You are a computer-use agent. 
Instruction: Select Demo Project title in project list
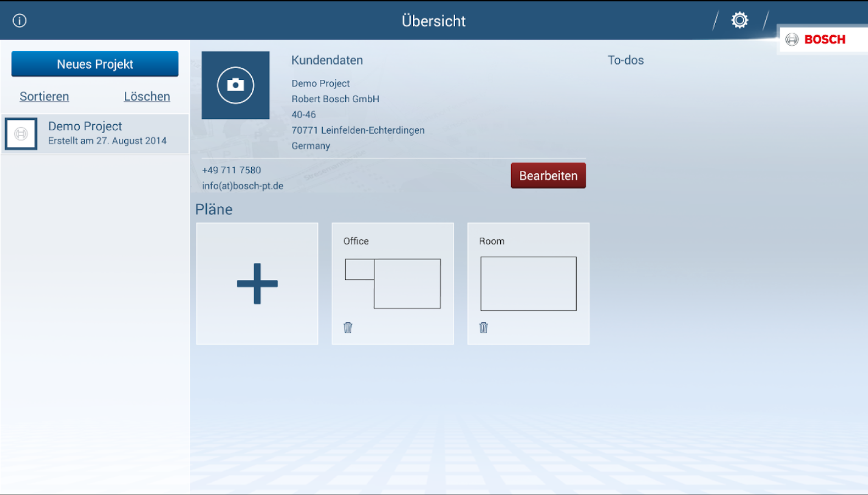85,127
